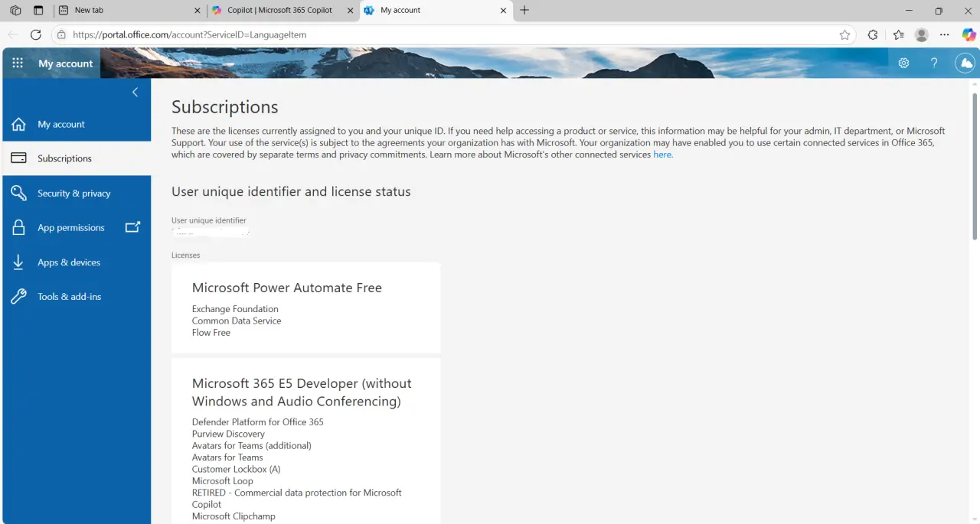The width and height of the screenshot is (980, 524).
Task: Open the Copilot sidebar icon in Edge
Action: 969,34
